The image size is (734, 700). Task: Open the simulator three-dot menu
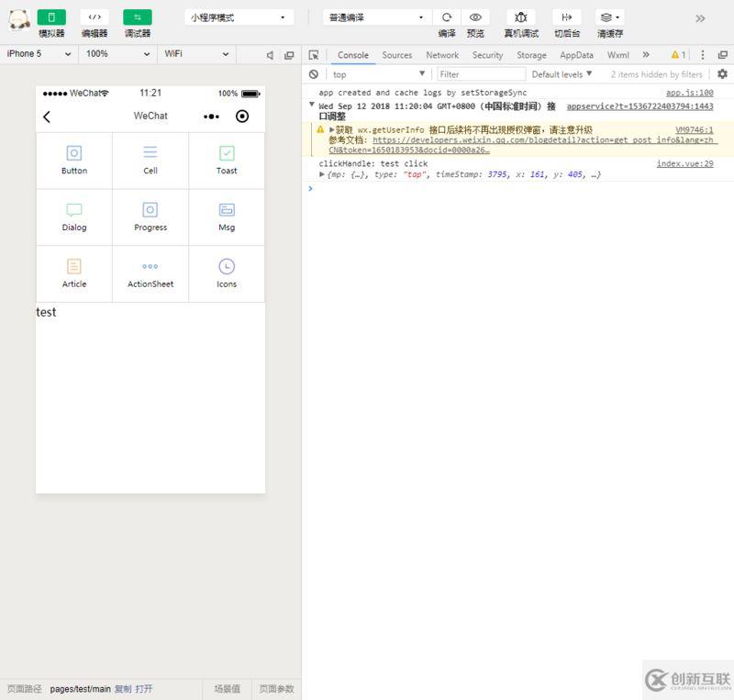coord(212,117)
